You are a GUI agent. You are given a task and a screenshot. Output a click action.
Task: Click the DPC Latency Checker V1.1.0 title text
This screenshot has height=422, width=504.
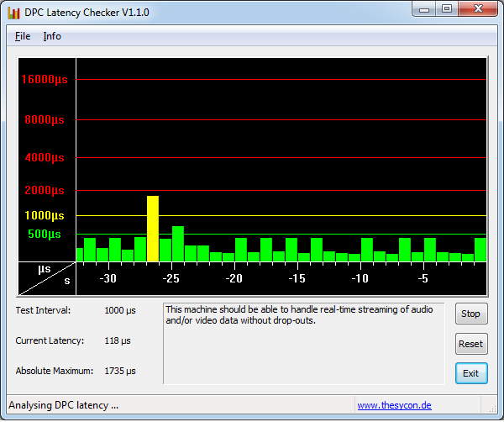click(x=87, y=13)
